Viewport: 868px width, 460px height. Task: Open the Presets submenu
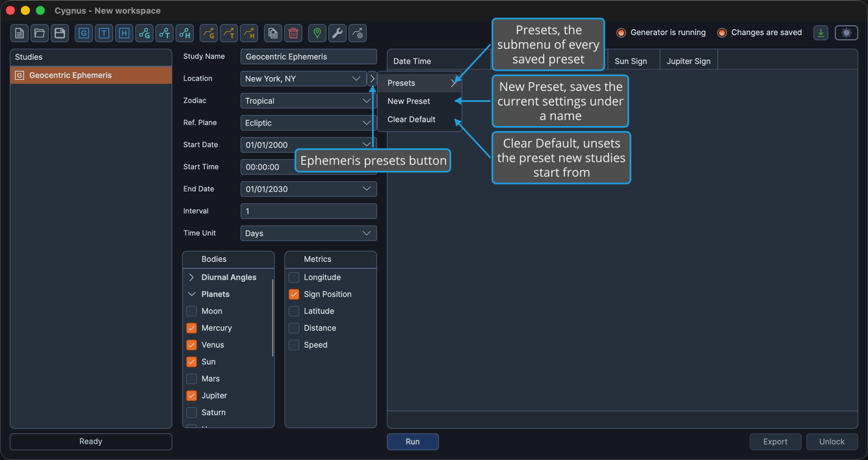coord(419,83)
